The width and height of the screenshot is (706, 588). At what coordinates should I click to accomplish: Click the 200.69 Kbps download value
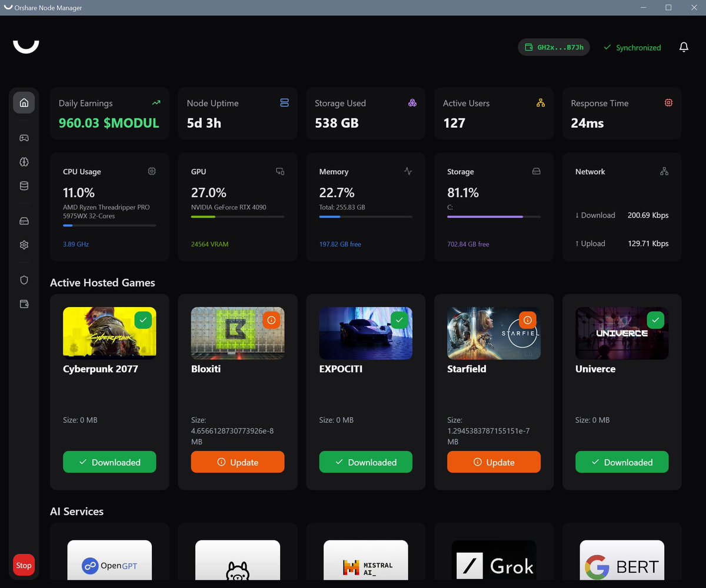648,215
